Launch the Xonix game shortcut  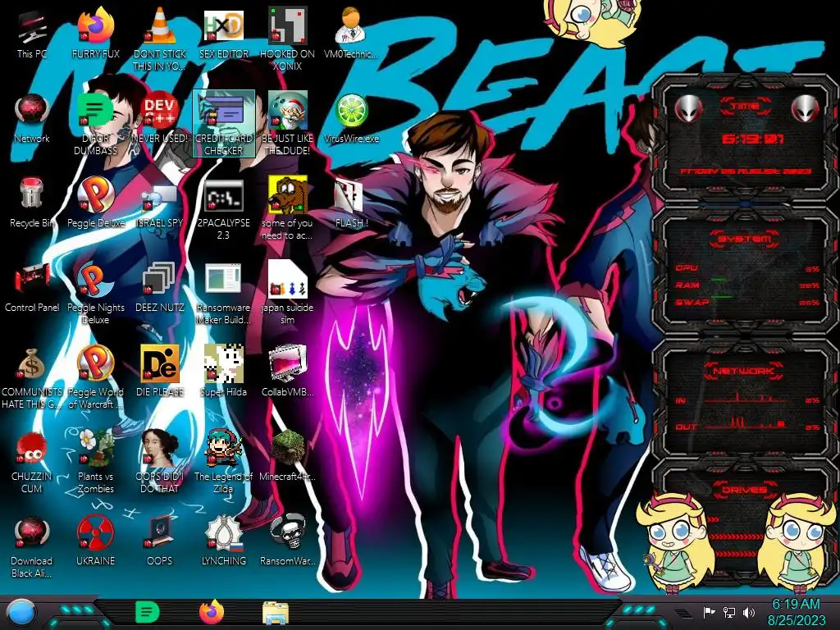287,39
